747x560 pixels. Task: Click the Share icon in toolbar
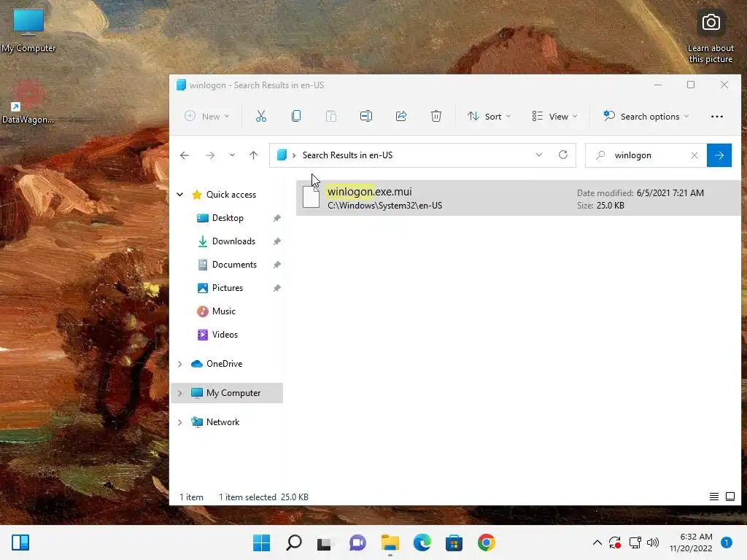[401, 116]
